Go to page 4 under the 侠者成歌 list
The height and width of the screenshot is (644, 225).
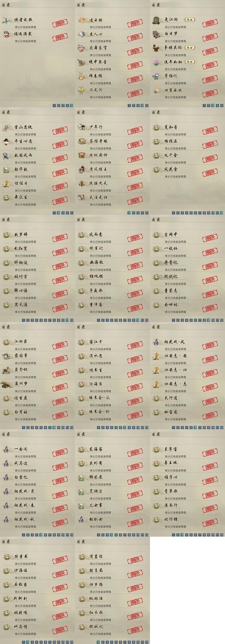coord(67,106)
